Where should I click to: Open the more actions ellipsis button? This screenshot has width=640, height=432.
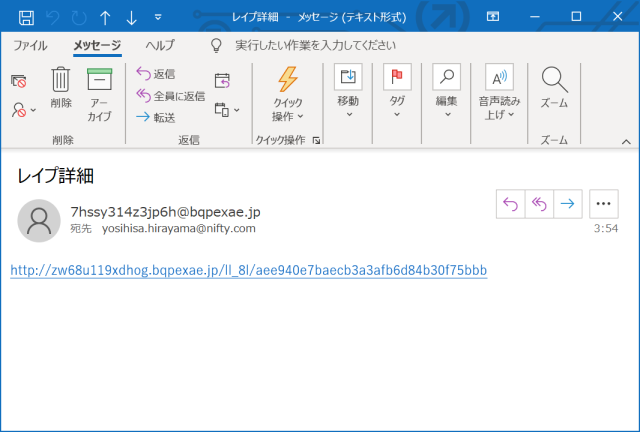[604, 204]
